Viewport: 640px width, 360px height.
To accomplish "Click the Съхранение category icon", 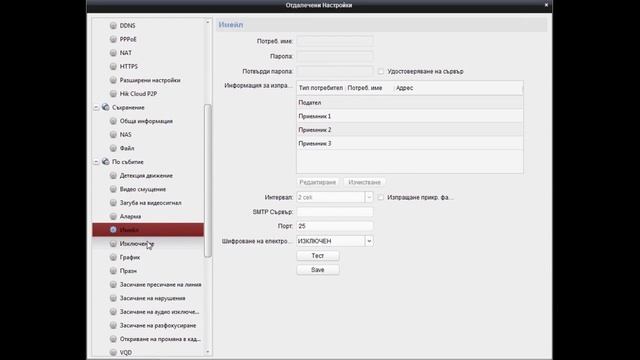I will click(x=105, y=107).
